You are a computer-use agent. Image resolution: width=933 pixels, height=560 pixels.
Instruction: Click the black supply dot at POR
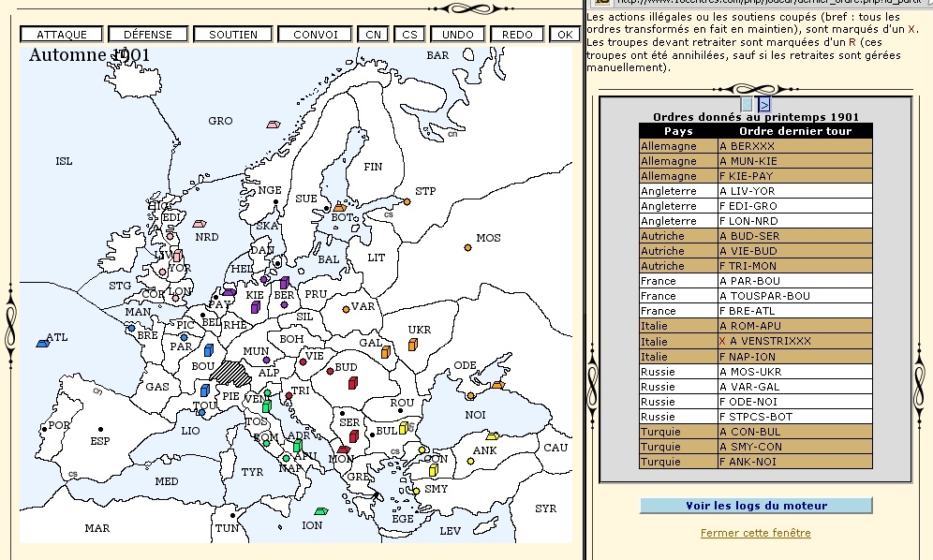pyautogui.click(x=44, y=429)
